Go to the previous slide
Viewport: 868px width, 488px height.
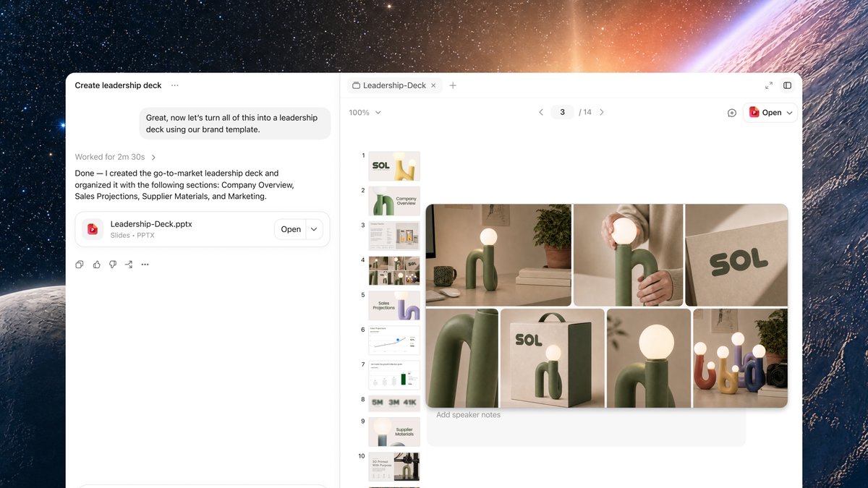coord(541,112)
